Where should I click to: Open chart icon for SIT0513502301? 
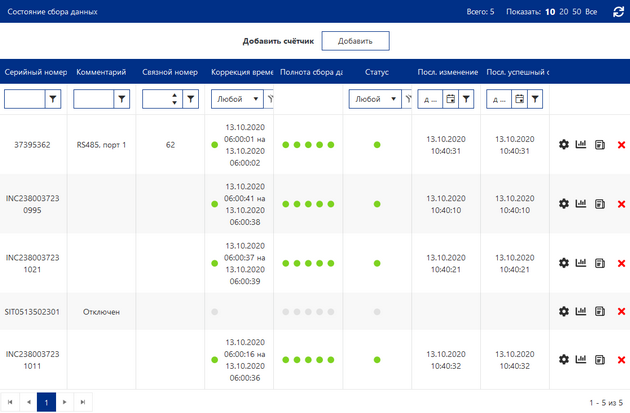581,311
